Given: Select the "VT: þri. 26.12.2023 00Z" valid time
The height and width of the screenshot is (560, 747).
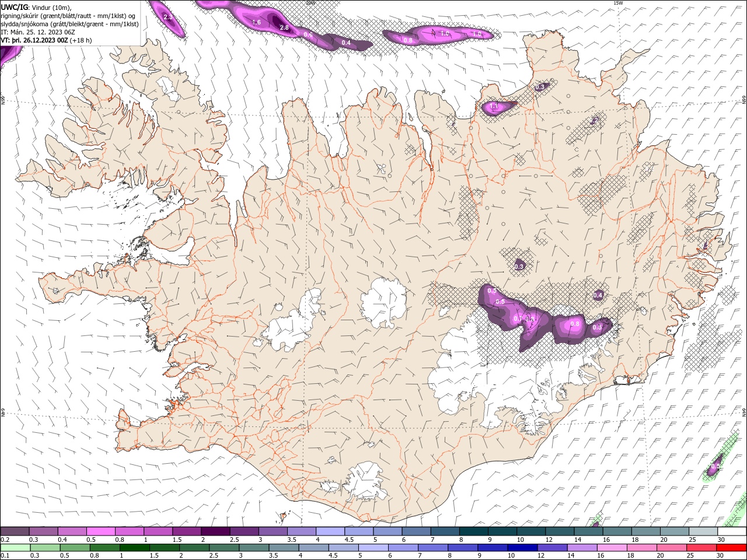Looking at the screenshot, I should pos(35,40).
